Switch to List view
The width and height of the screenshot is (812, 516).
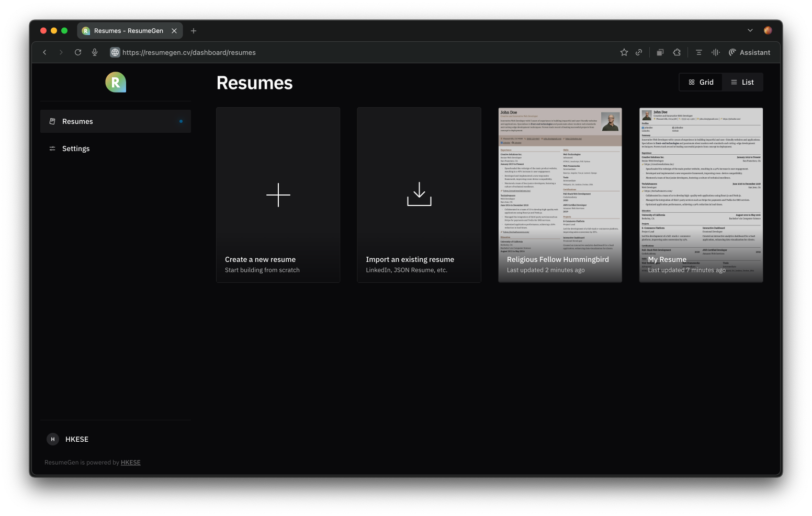(742, 82)
